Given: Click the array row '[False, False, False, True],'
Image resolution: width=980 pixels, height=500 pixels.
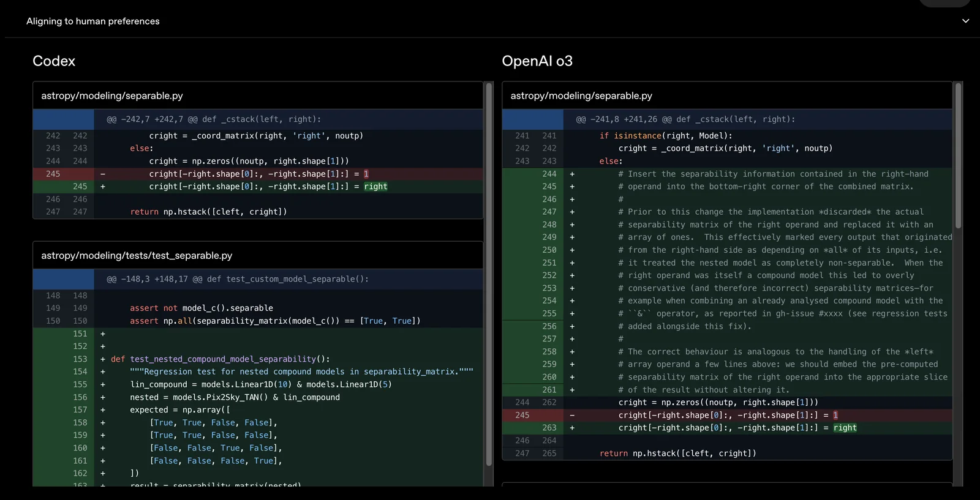Looking at the screenshot, I should coord(216,461).
